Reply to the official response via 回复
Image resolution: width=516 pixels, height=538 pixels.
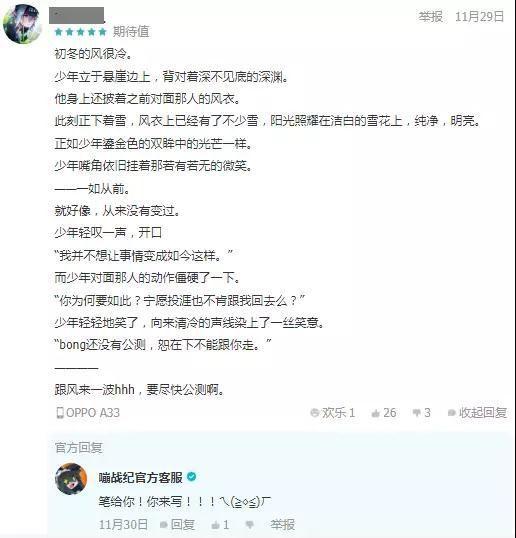click(177, 525)
